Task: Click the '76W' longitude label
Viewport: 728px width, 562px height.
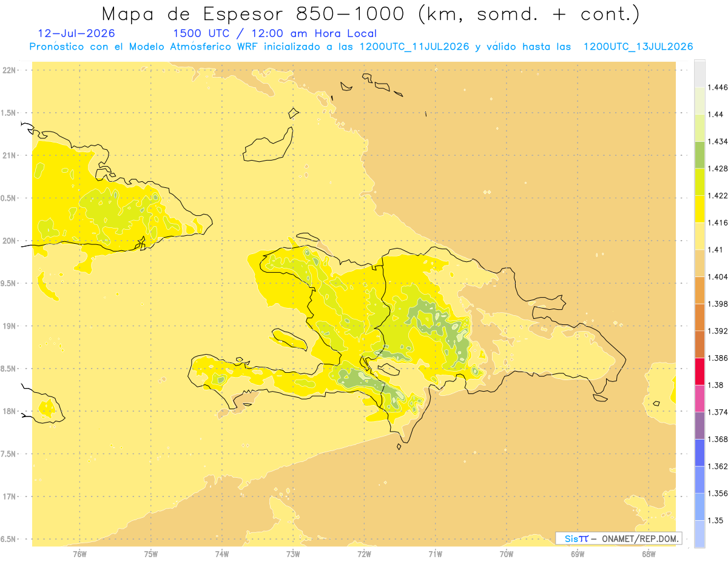Action: click(79, 554)
